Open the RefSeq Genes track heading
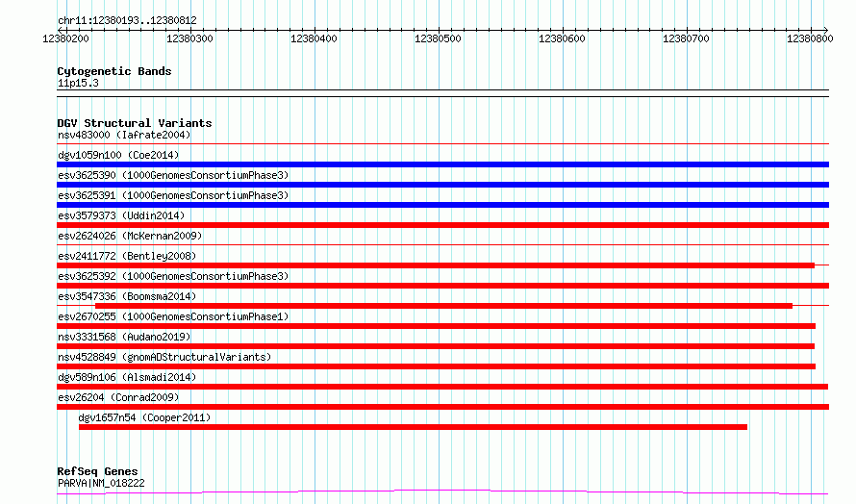 [x=97, y=471]
